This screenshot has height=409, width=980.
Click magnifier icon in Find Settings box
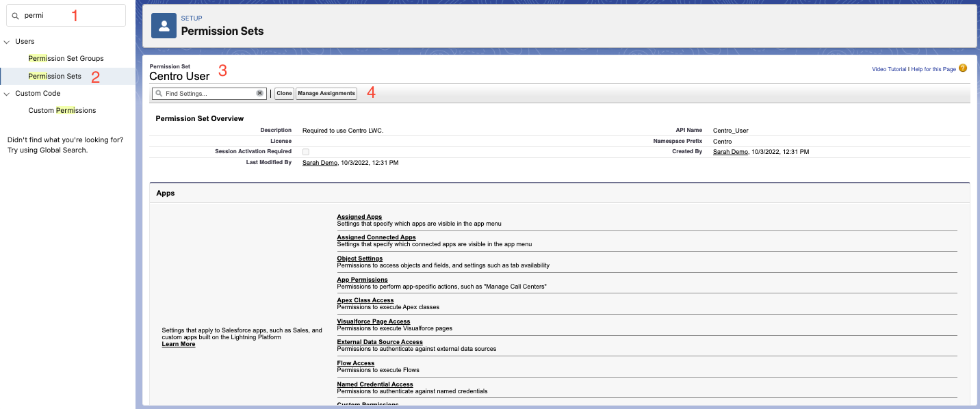[x=159, y=93]
